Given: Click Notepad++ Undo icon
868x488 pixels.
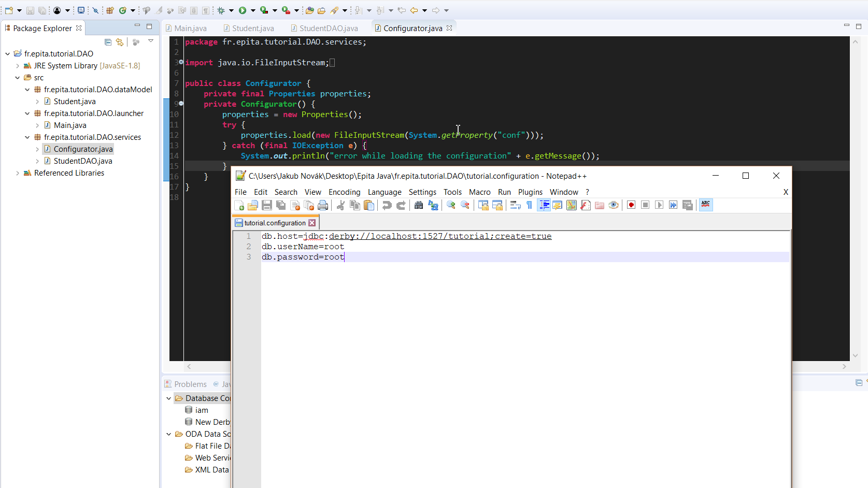Looking at the screenshot, I should 387,205.
